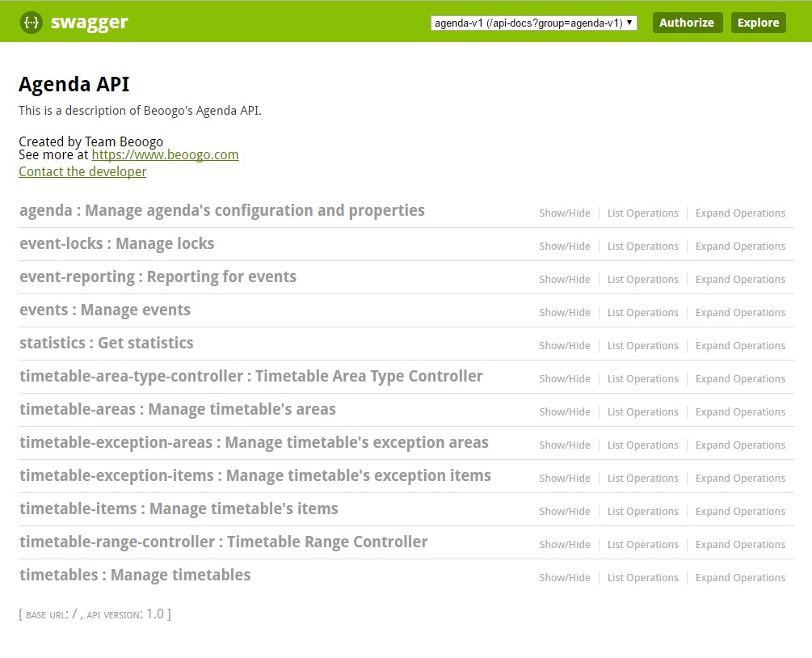The image size is (812, 658).
Task: Click the Swagger logo icon
Action: (x=31, y=23)
